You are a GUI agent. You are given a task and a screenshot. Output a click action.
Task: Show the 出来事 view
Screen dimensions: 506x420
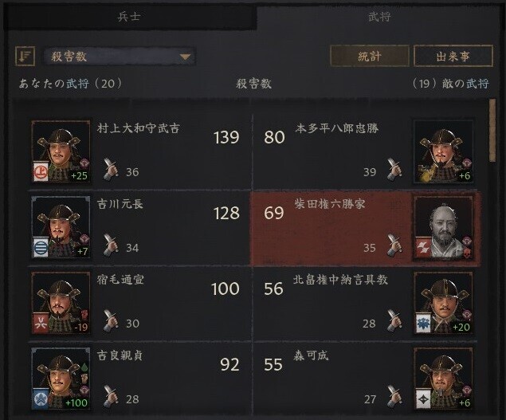point(453,56)
